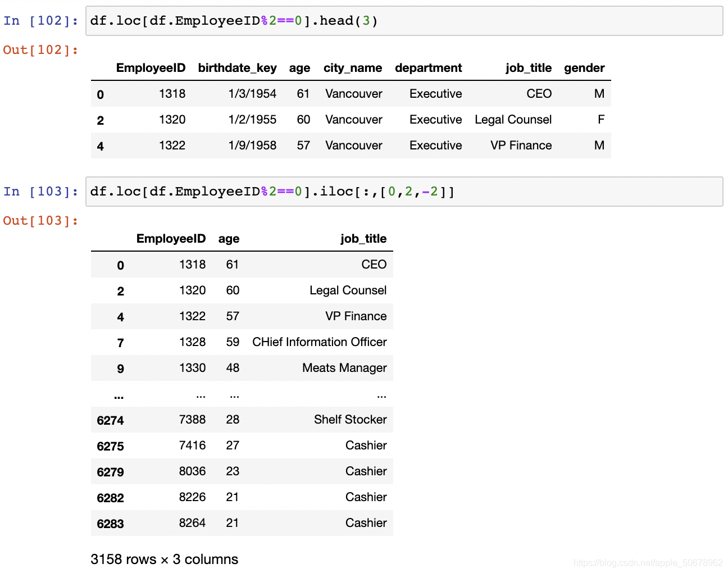The width and height of the screenshot is (728, 573).
Task: Click the birthdate_key column header
Action: pos(237,68)
